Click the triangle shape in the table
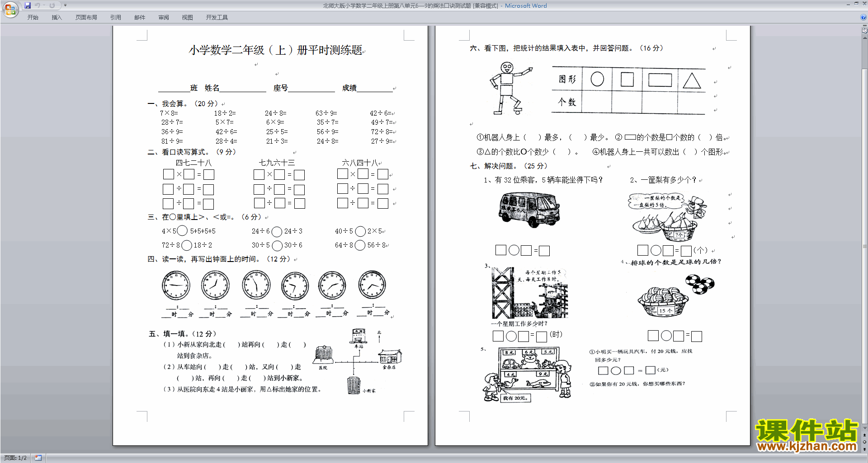The width and height of the screenshot is (868, 463). tap(692, 80)
